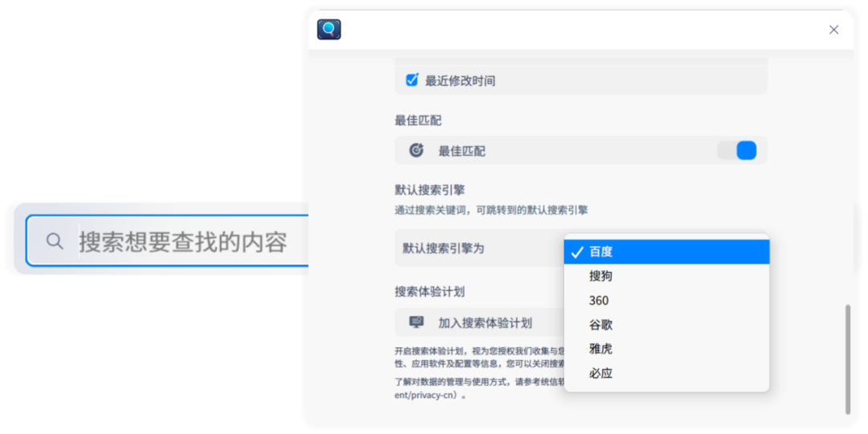Click the 最佳匹配 target icon

coord(416,150)
